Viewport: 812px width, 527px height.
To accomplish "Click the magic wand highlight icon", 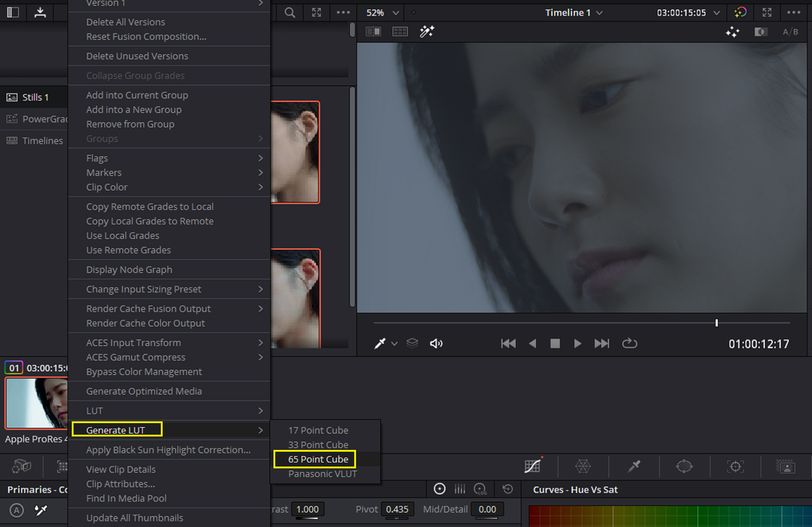I will 427,32.
